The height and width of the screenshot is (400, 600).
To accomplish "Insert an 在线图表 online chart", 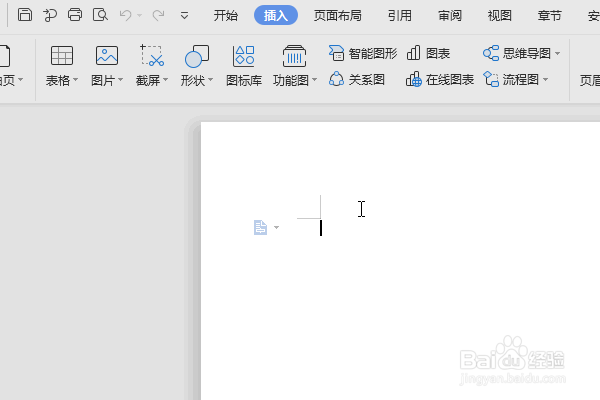I will click(440, 80).
